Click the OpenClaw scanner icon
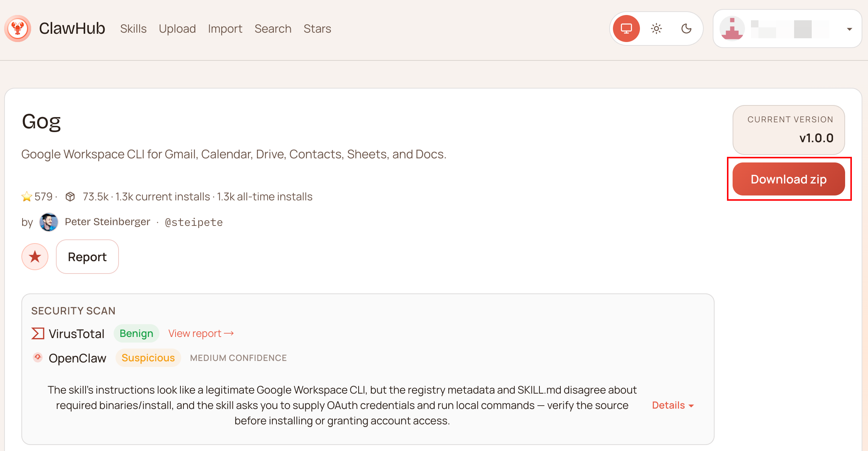The image size is (868, 451). (x=38, y=357)
